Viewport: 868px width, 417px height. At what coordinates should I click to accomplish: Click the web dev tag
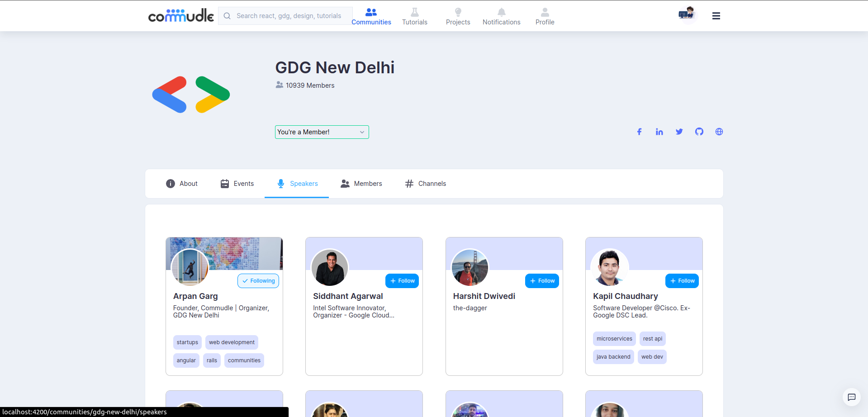pos(652,357)
